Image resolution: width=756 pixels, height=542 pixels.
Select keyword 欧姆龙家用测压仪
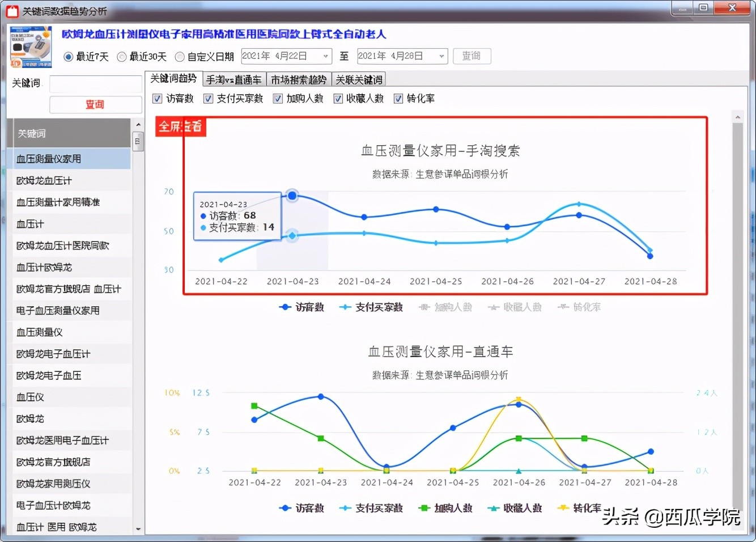[x=70, y=484]
